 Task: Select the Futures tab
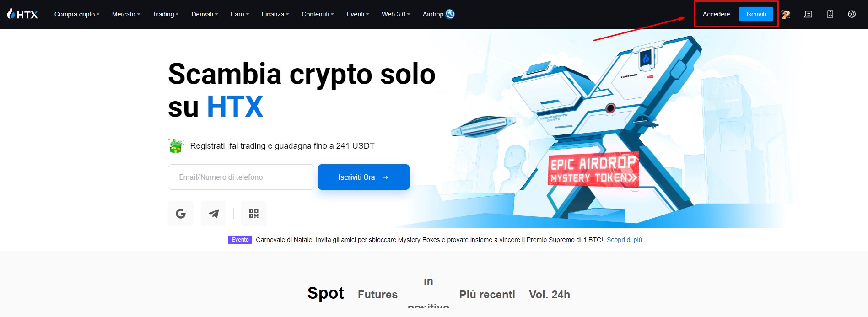(377, 295)
